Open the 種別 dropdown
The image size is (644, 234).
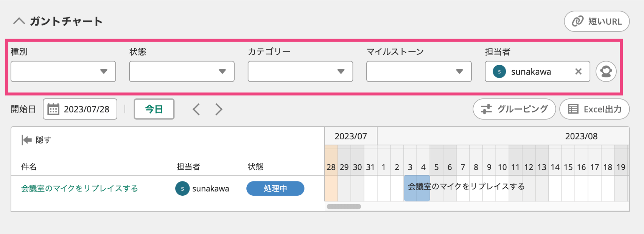(63, 72)
